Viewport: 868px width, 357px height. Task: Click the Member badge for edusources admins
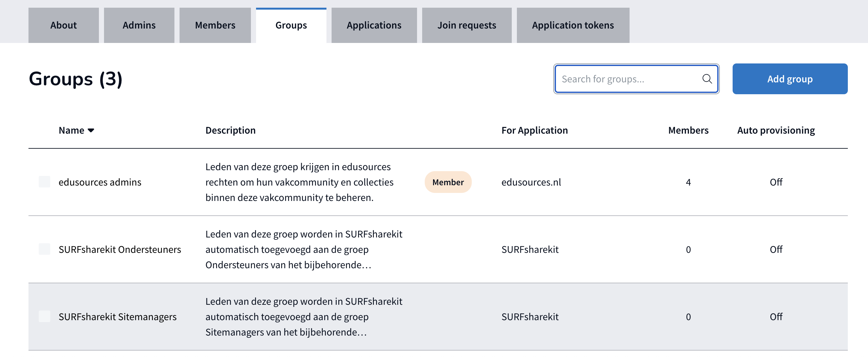[x=448, y=182]
